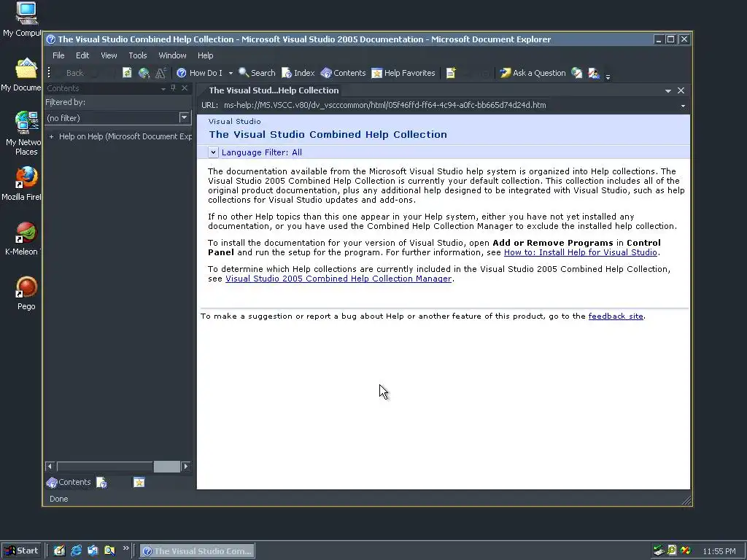The image size is (747, 560).
Task: Launch K-Meleon desktop shortcut
Action: coord(23,239)
